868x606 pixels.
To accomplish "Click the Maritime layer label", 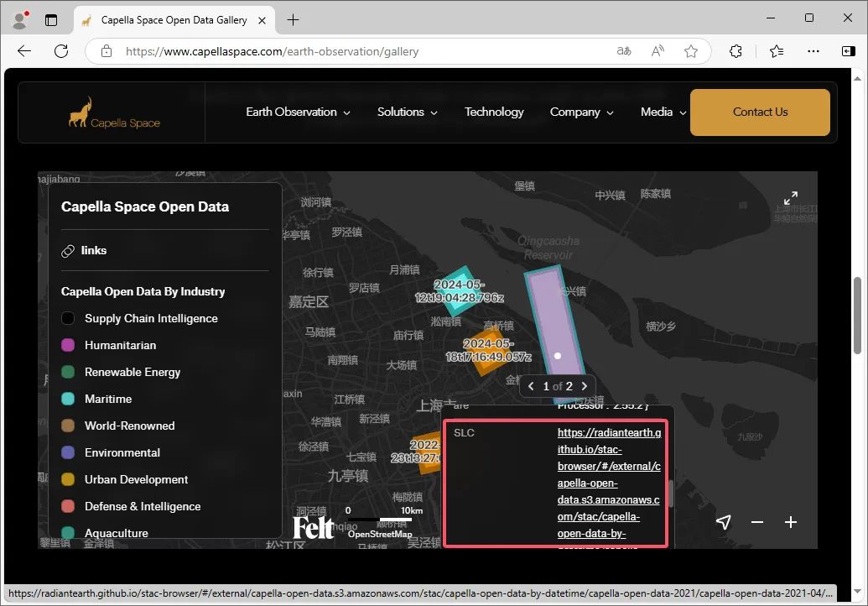I will [x=108, y=399].
